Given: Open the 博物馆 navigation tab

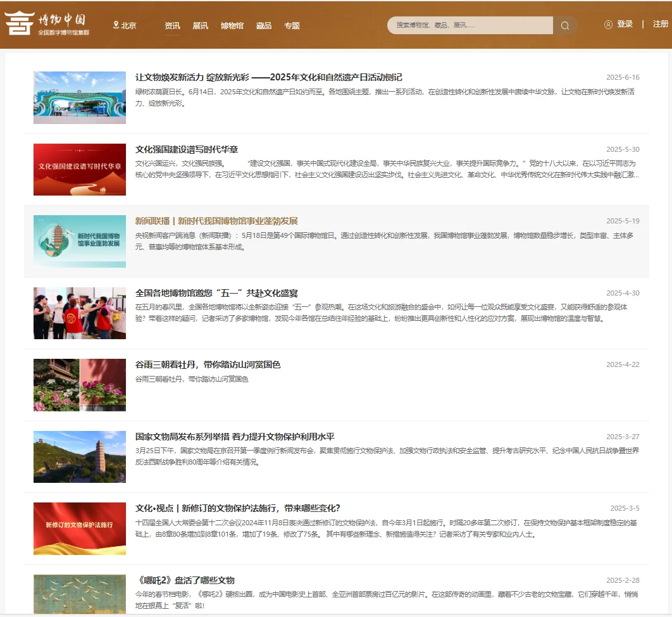Looking at the screenshot, I should pos(232,26).
